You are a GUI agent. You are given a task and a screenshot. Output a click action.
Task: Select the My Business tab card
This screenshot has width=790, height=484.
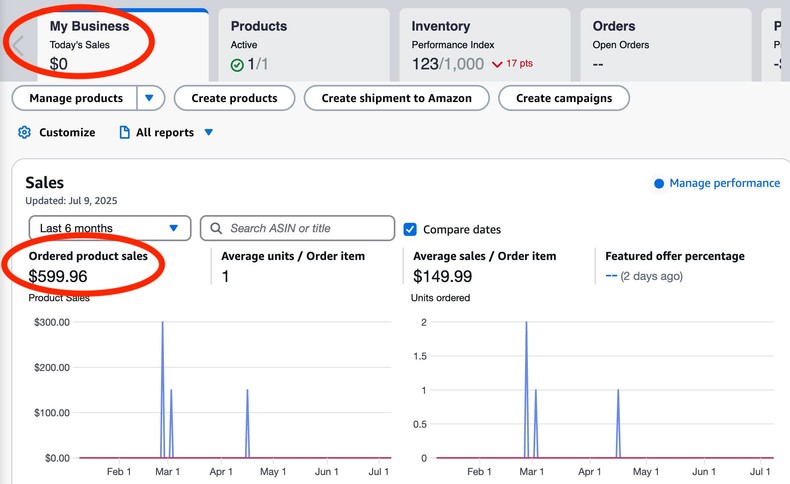(120, 45)
